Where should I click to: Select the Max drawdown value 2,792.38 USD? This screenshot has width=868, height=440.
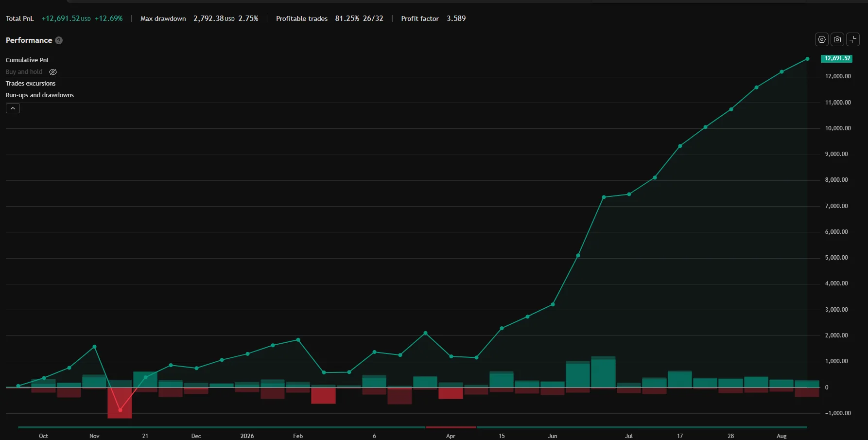click(x=214, y=18)
